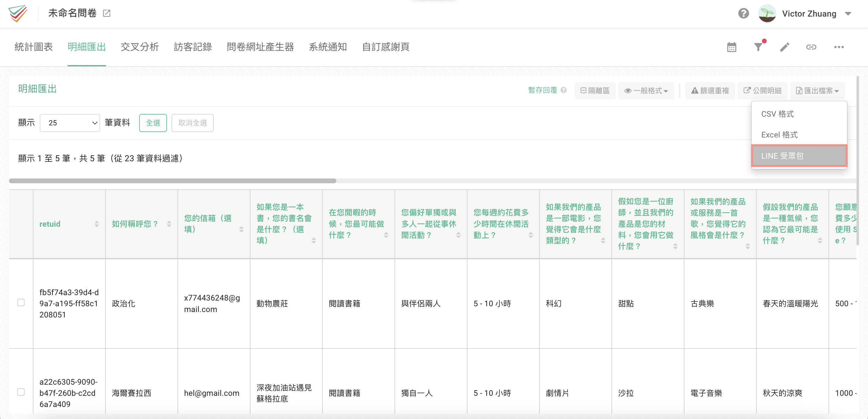Switch to the 系統通知 tab
Viewport: 868px width, 419px height.
coord(328,47)
